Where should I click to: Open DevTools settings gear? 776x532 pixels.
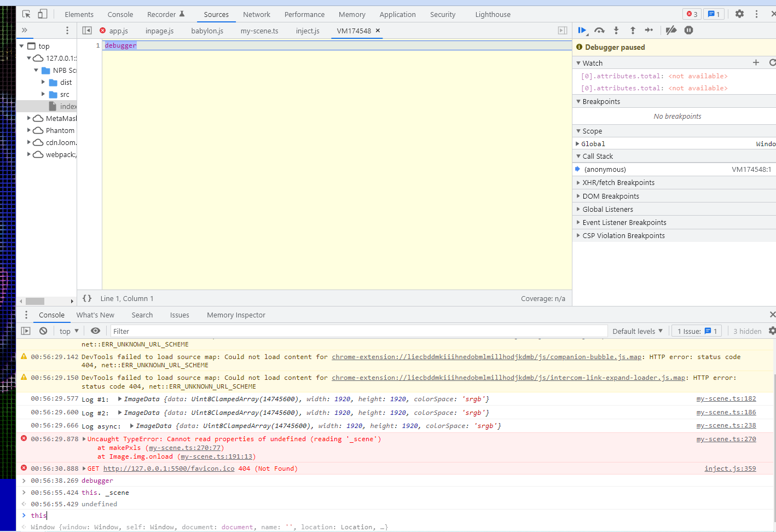[739, 14]
